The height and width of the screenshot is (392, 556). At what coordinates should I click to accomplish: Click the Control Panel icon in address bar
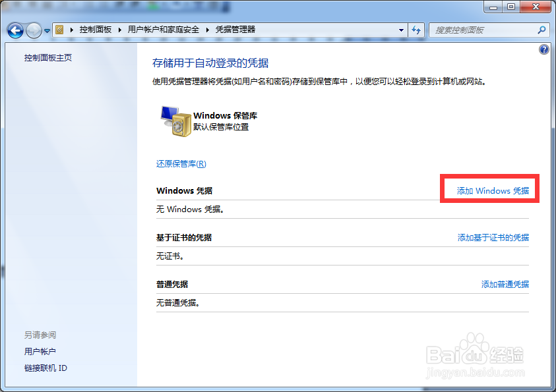[59, 30]
